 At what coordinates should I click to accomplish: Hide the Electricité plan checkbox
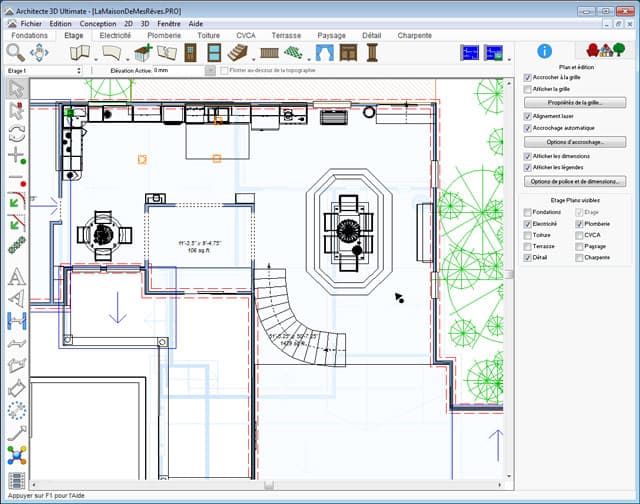[527, 224]
